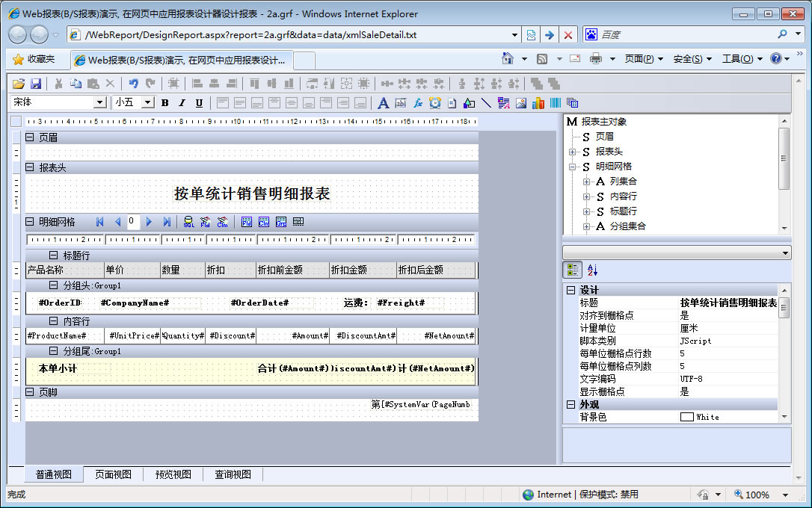Select the line drawing tool

pyautogui.click(x=486, y=103)
